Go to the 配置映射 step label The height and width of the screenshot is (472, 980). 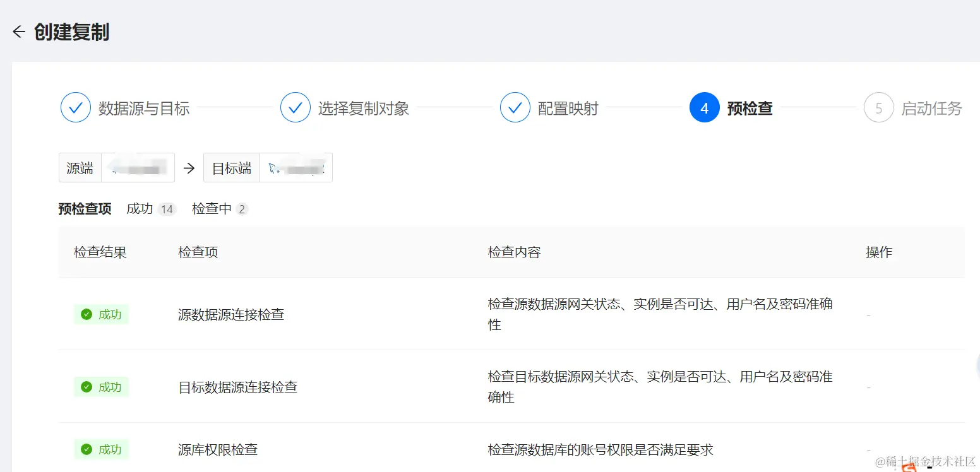coord(568,109)
